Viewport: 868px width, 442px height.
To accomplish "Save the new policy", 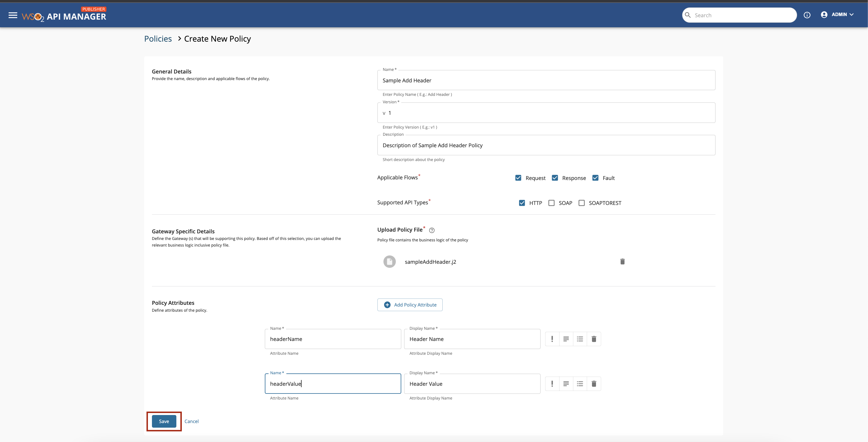I will click(x=164, y=421).
